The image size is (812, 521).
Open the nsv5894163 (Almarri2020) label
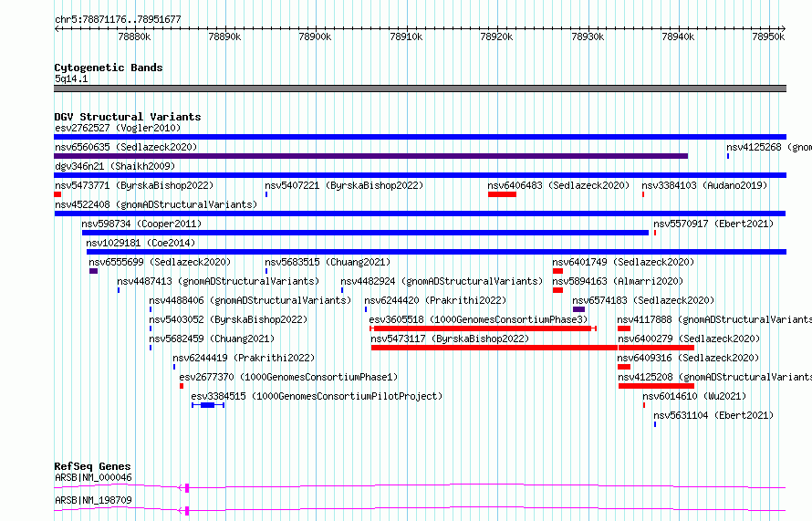tap(618, 281)
